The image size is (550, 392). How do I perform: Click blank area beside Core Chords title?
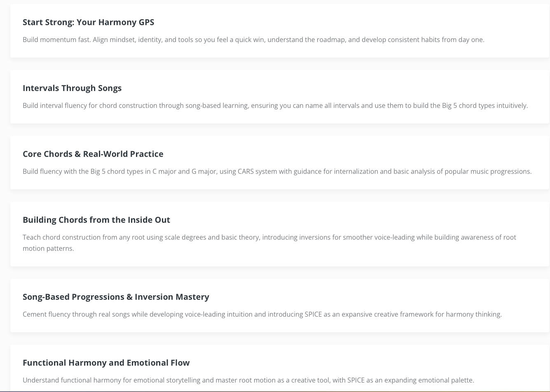[350, 154]
